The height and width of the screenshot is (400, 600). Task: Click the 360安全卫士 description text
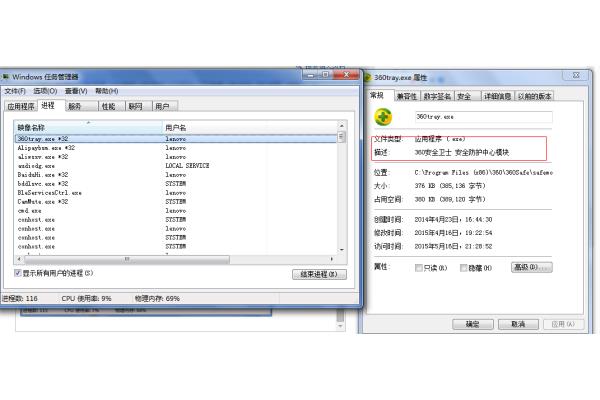462,153
